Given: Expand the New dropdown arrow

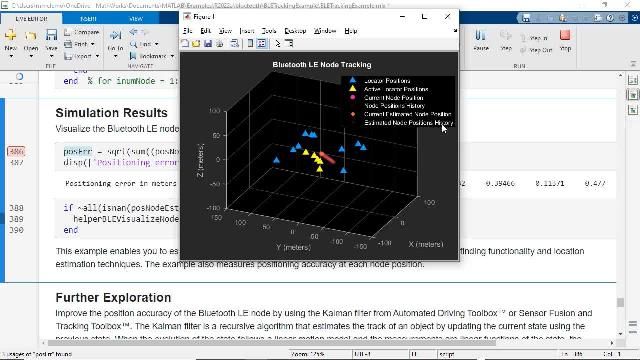Looking at the screenshot, I should pos(11,56).
